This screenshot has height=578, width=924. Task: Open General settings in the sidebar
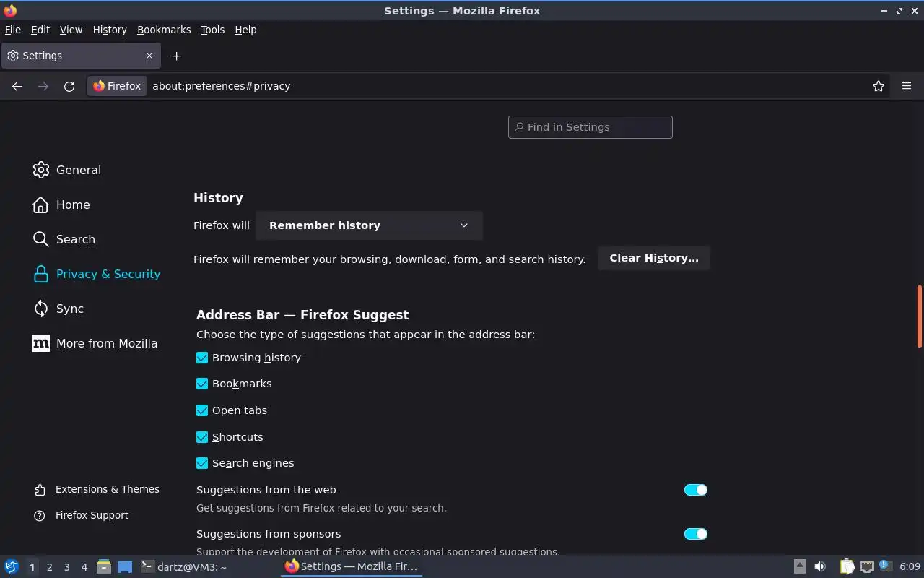click(66, 170)
